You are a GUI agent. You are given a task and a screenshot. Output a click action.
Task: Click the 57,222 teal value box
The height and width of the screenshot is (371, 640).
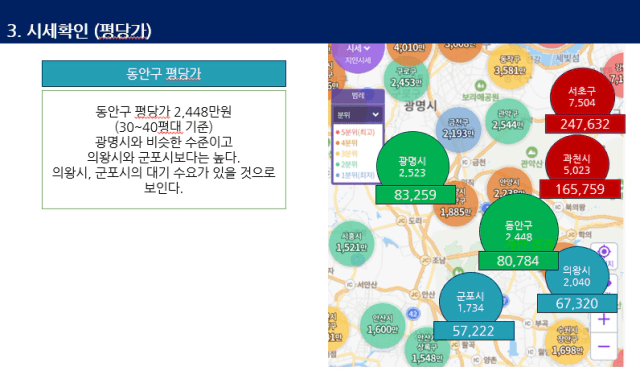[473, 331]
